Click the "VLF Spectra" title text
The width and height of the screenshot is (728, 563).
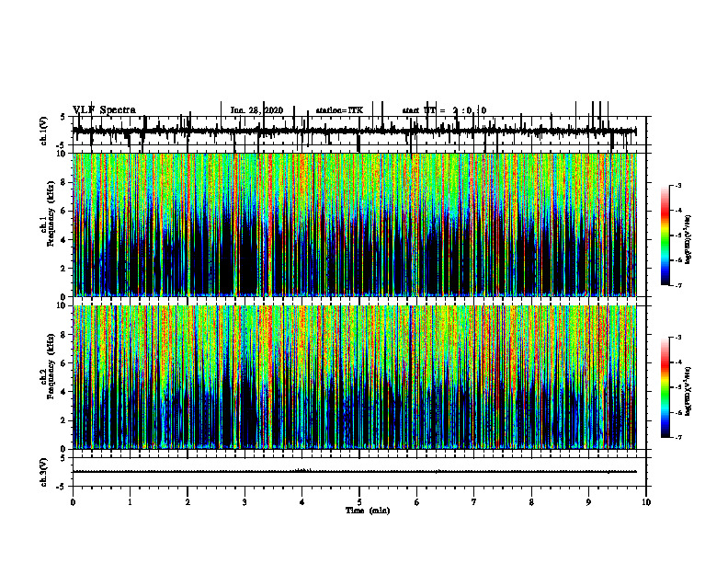[x=104, y=110]
